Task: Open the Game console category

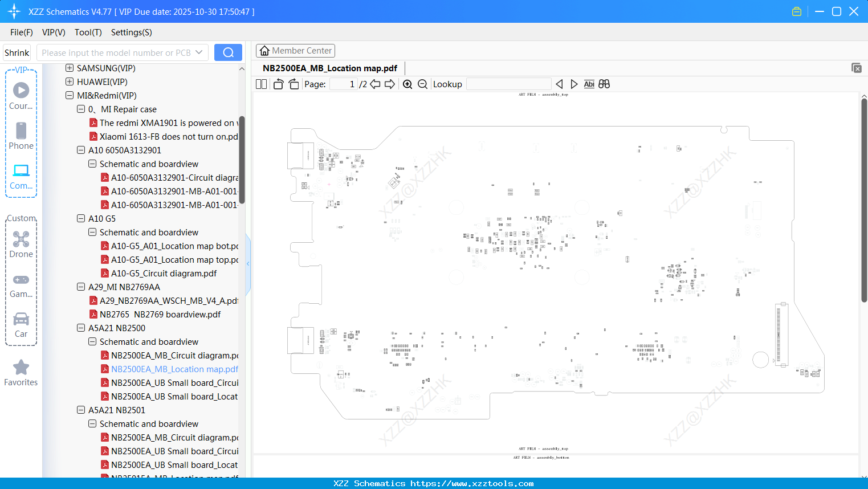Action: click(21, 285)
